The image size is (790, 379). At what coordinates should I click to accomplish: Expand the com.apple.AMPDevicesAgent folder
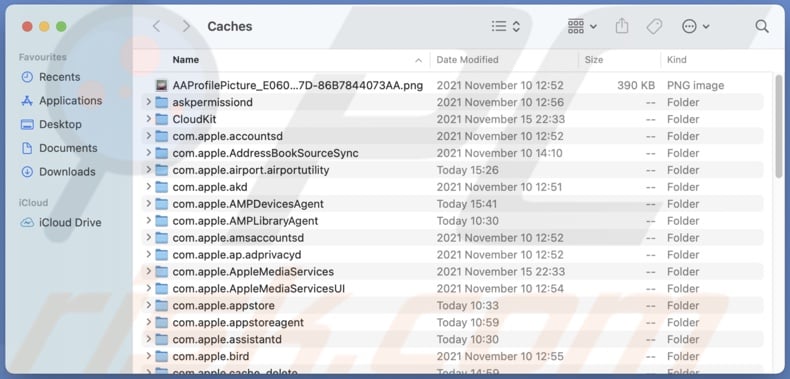(148, 204)
